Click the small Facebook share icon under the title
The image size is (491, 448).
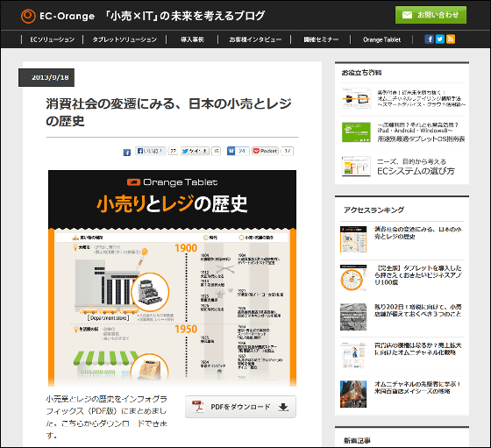pyautogui.click(x=127, y=153)
